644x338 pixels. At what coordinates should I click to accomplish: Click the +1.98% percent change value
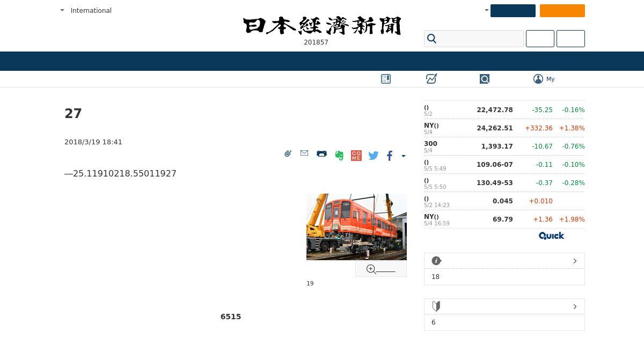tap(572, 219)
